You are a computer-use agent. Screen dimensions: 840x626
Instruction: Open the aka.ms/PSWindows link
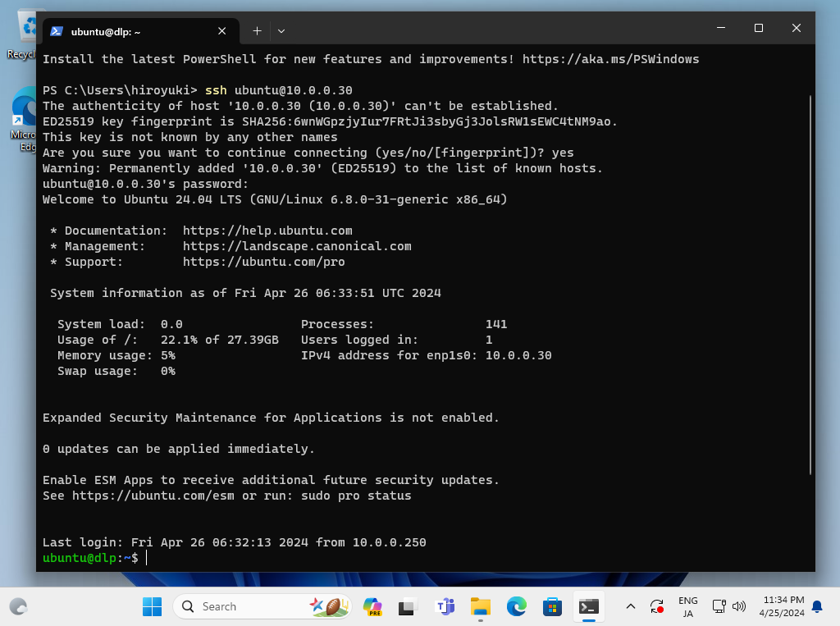[610, 59]
